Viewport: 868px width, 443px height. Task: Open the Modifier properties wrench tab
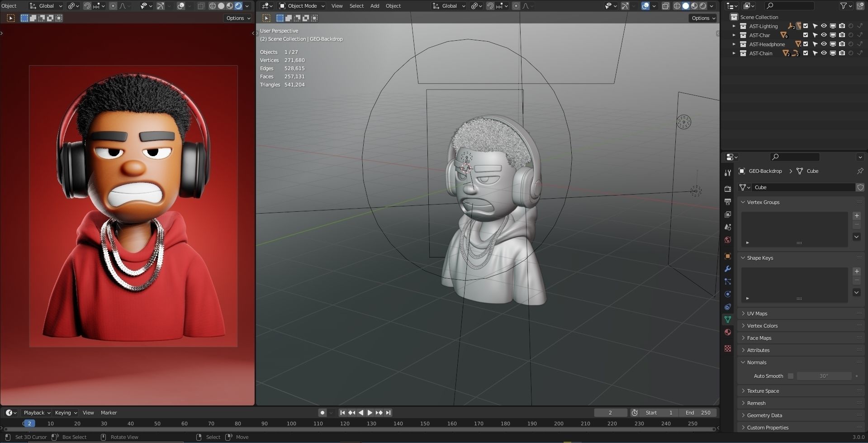tap(727, 269)
